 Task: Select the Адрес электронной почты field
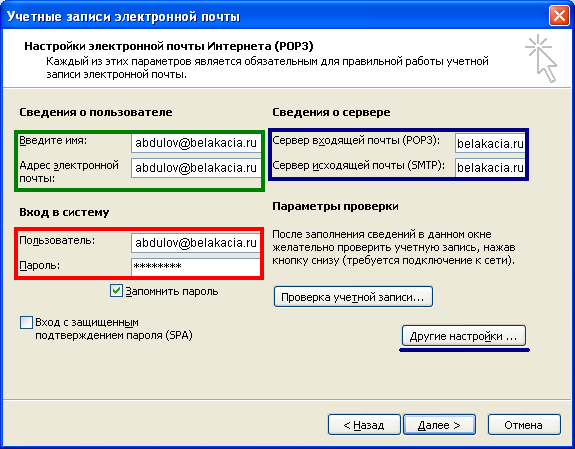(196, 168)
